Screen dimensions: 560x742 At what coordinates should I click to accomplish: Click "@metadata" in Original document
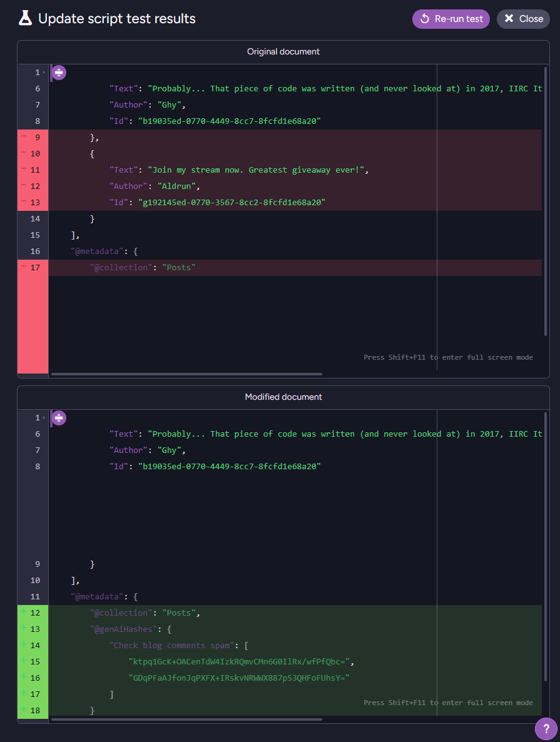(97, 252)
